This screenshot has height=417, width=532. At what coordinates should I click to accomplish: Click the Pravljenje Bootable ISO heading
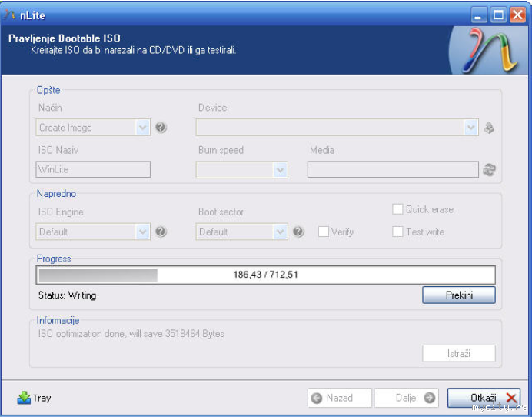pos(65,38)
